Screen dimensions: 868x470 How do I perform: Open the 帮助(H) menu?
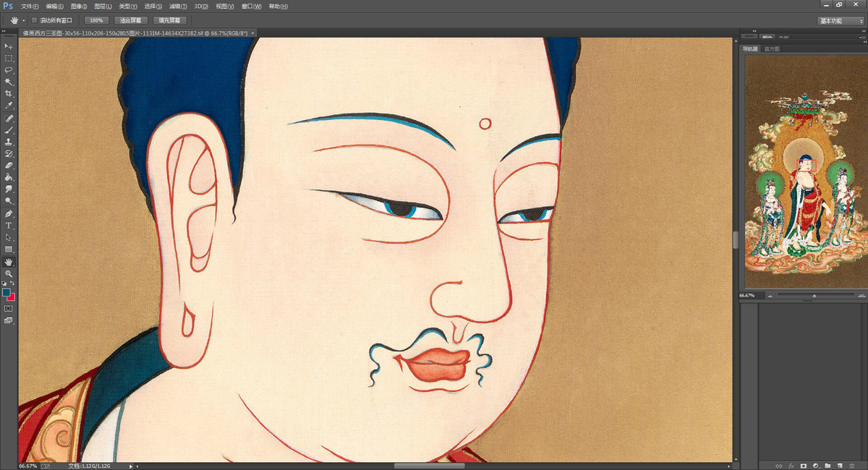(x=278, y=6)
